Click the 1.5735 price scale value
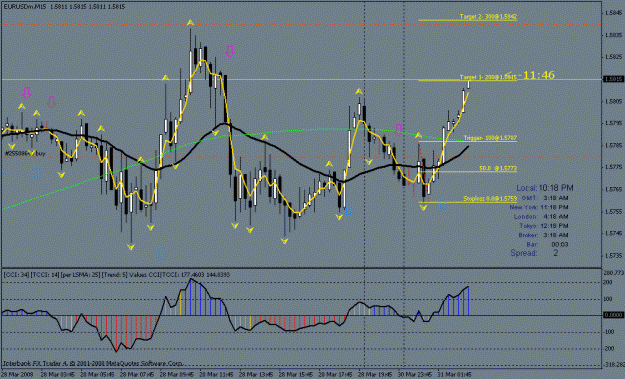Image resolution: width=625 pixels, height=379 pixels. (613, 256)
